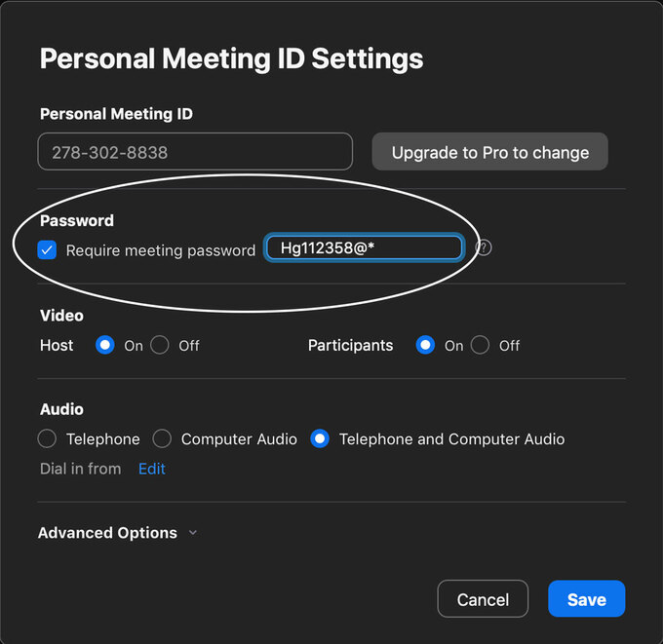
Task: Set Participants video to Off
Action: (480, 345)
